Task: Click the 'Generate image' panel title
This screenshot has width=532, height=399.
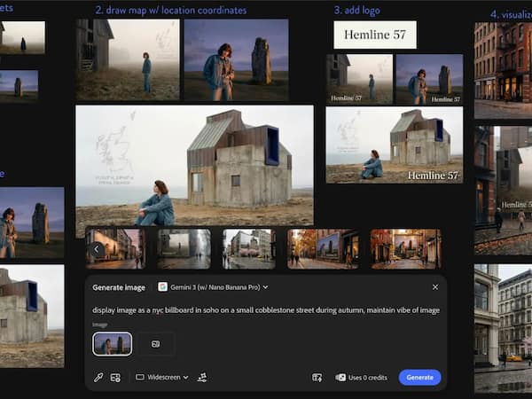Action: pyautogui.click(x=119, y=287)
